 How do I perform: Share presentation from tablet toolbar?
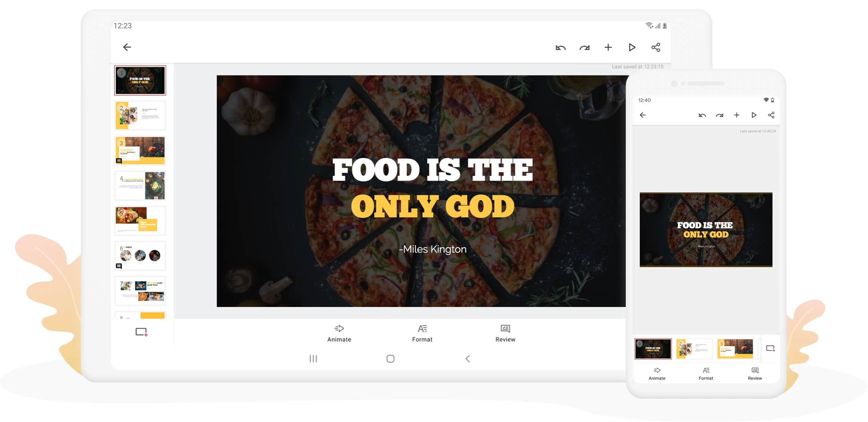(x=656, y=47)
